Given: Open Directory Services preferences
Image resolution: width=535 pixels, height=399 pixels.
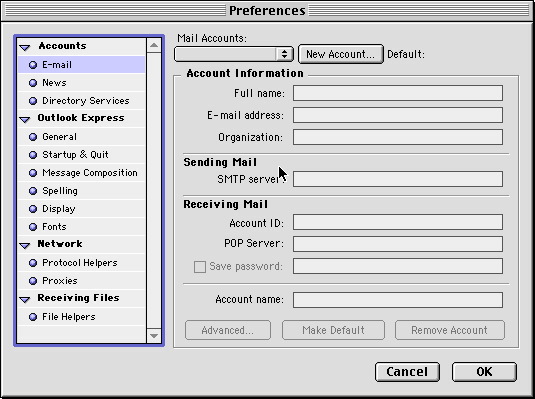Looking at the screenshot, I should 82,101.
